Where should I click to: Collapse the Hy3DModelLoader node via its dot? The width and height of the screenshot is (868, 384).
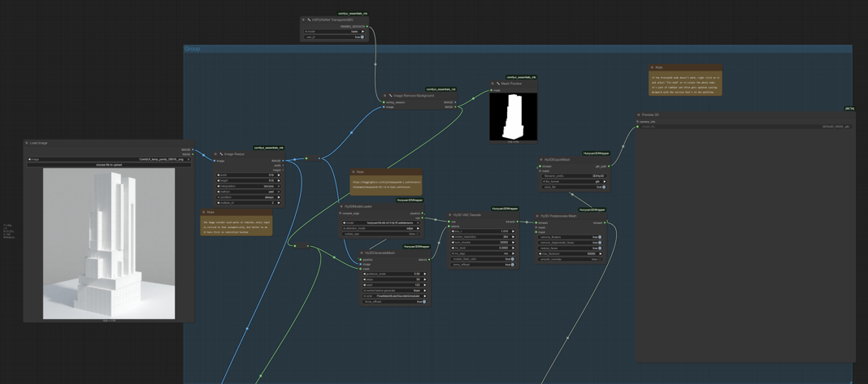pyautogui.click(x=341, y=206)
